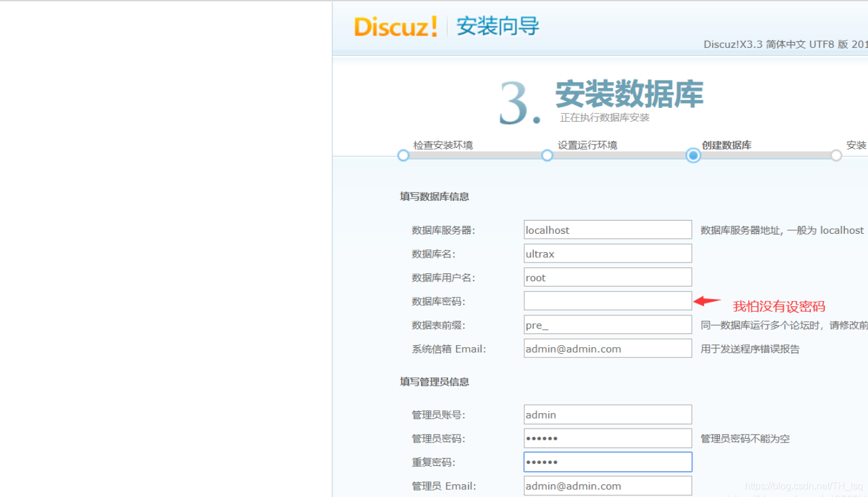Focus the 管理员账号 field containing admin
868x497 pixels.
[608, 414]
